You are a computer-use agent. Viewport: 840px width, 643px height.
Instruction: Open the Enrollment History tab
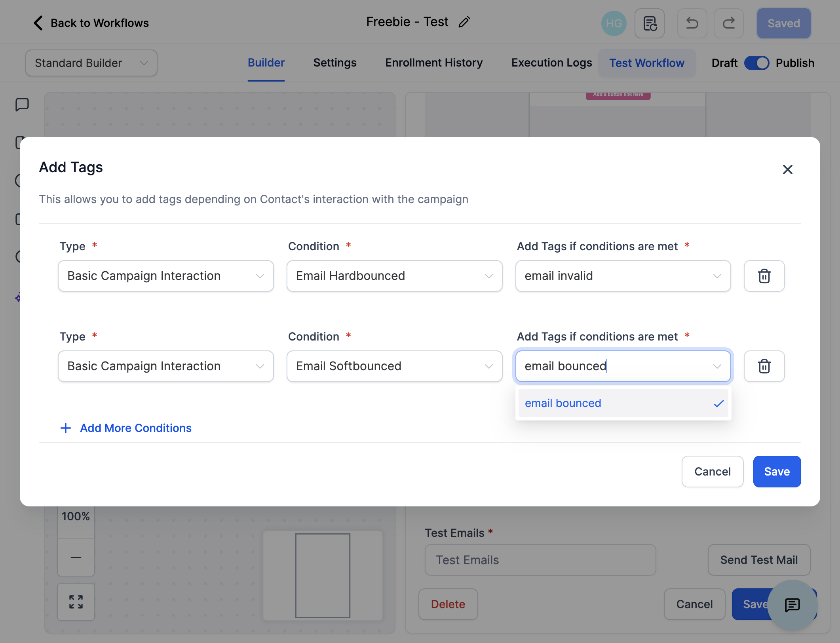(x=434, y=63)
